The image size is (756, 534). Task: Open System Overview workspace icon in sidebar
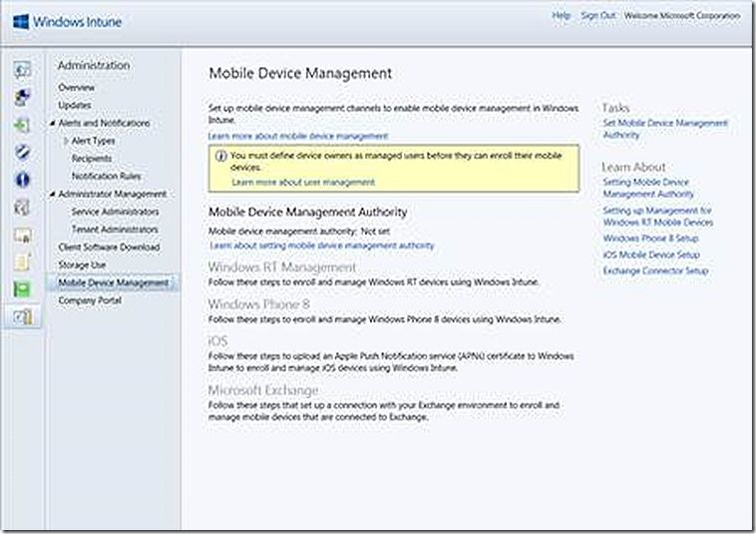coord(22,71)
